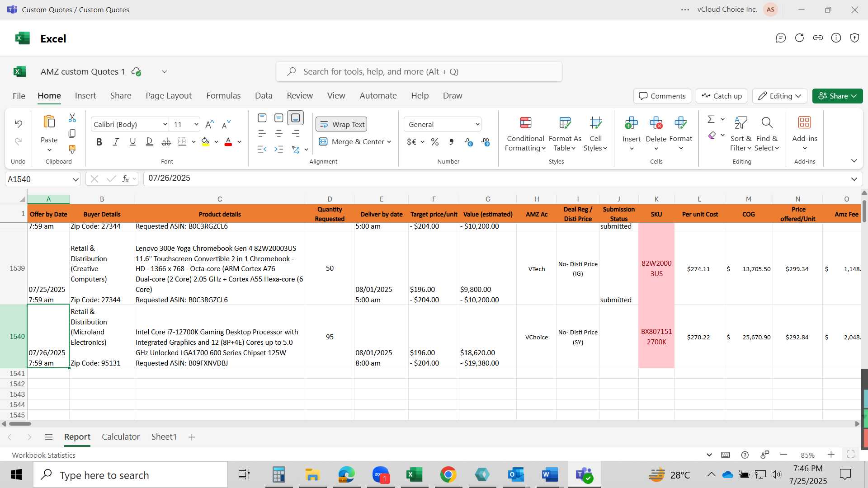Decrease indent of cell text
Image resolution: width=868 pixels, height=488 pixels.
[x=262, y=149]
